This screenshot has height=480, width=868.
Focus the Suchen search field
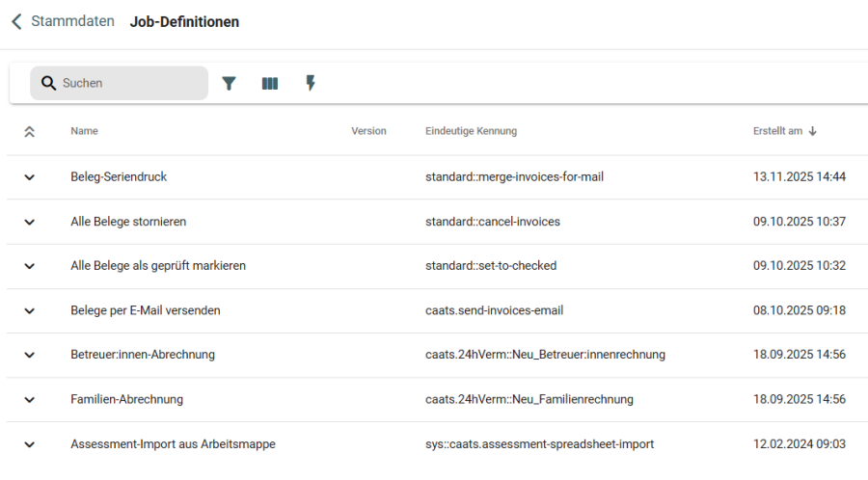130,84
